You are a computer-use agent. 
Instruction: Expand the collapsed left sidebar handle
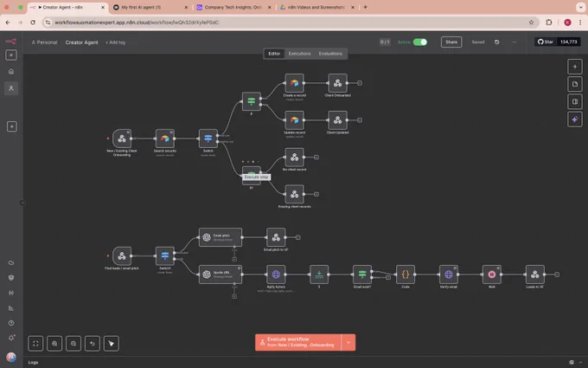(22, 203)
